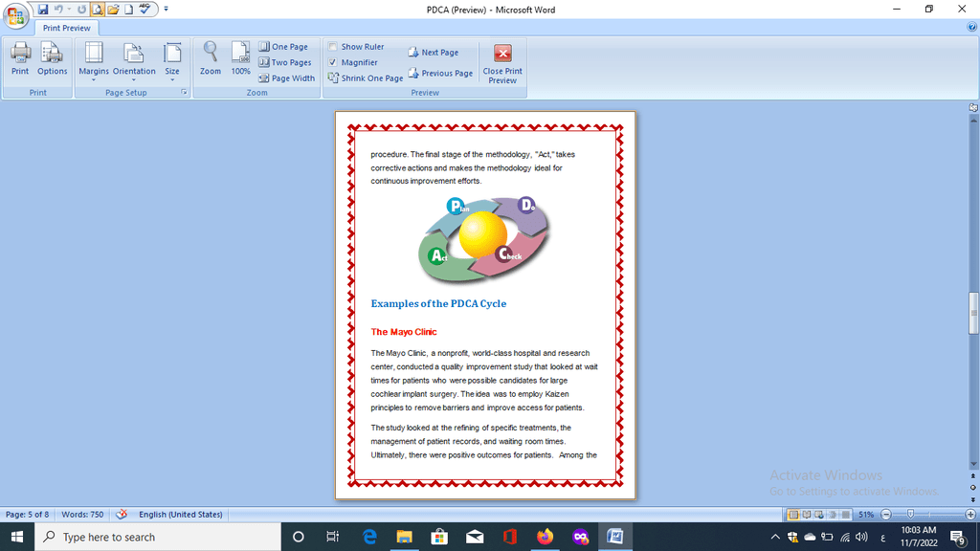Show hidden system tray icons

[775, 537]
